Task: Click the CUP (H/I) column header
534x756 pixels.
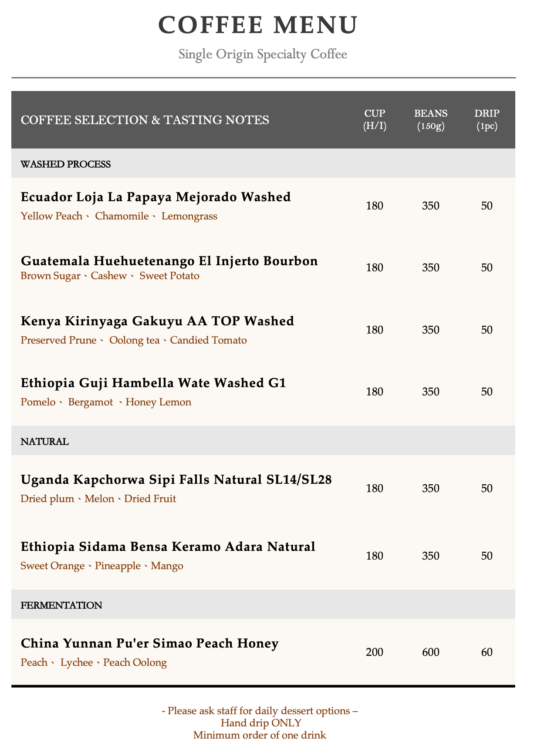Action: click(375, 120)
